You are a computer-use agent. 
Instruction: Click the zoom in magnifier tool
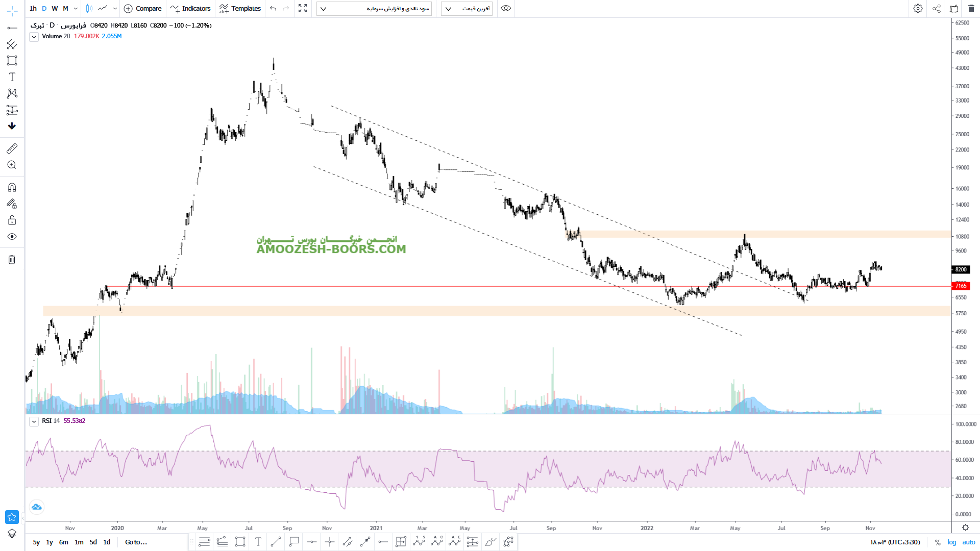click(12, 165)
